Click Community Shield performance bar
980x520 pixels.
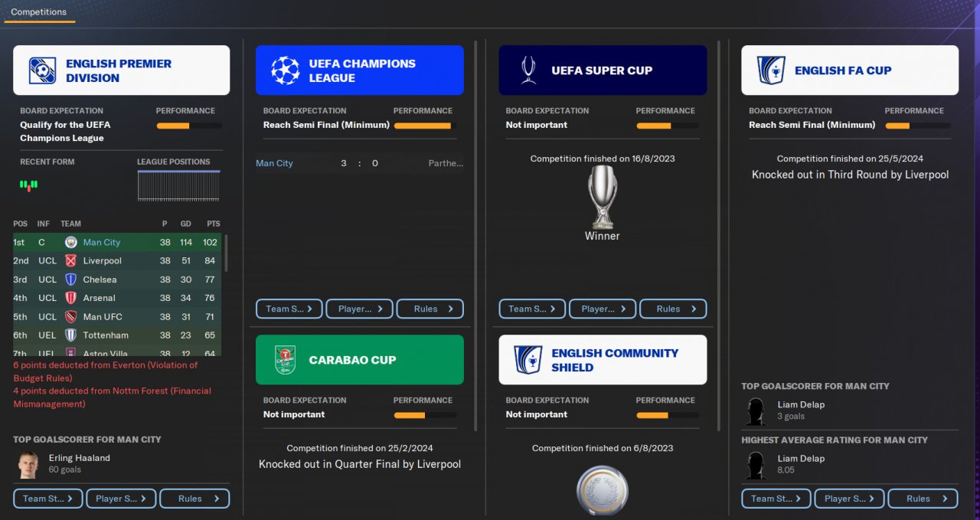click(668, 415)
